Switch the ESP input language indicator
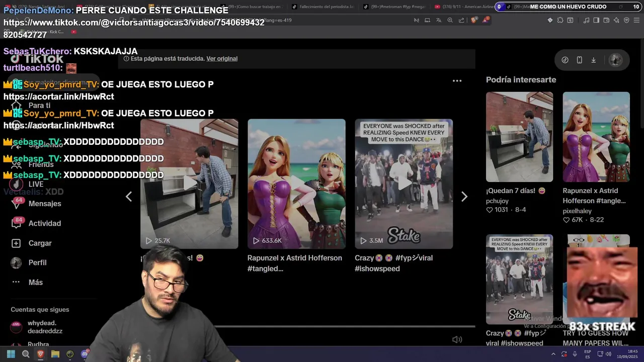The width and height of the screenshot is (644, 362). coord(588,354)
